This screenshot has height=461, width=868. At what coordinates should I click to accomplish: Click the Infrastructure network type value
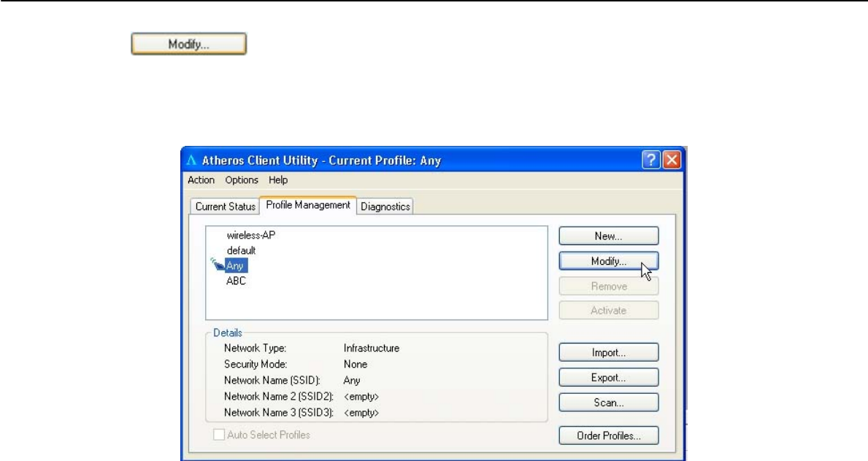(x=371, y=348)
